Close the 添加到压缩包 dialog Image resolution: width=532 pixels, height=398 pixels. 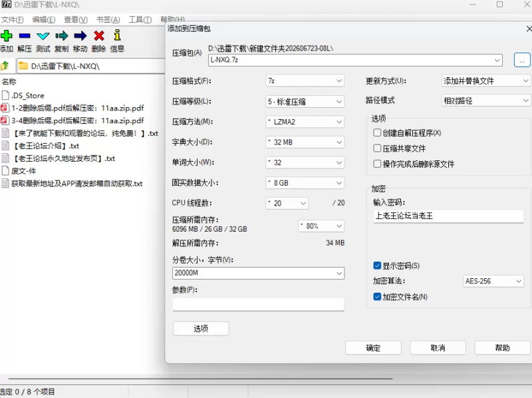point(529,29)
